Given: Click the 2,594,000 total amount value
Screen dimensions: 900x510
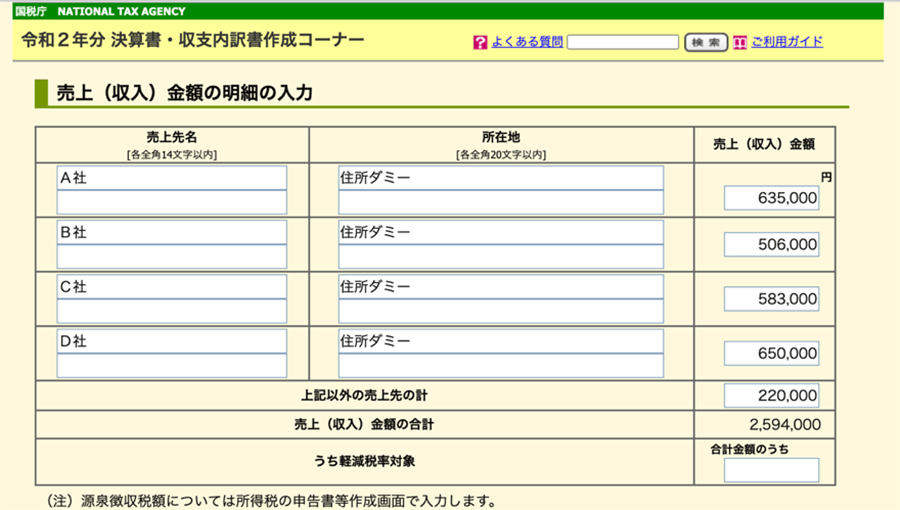Looking at the screenshot, I should point(785,425).
